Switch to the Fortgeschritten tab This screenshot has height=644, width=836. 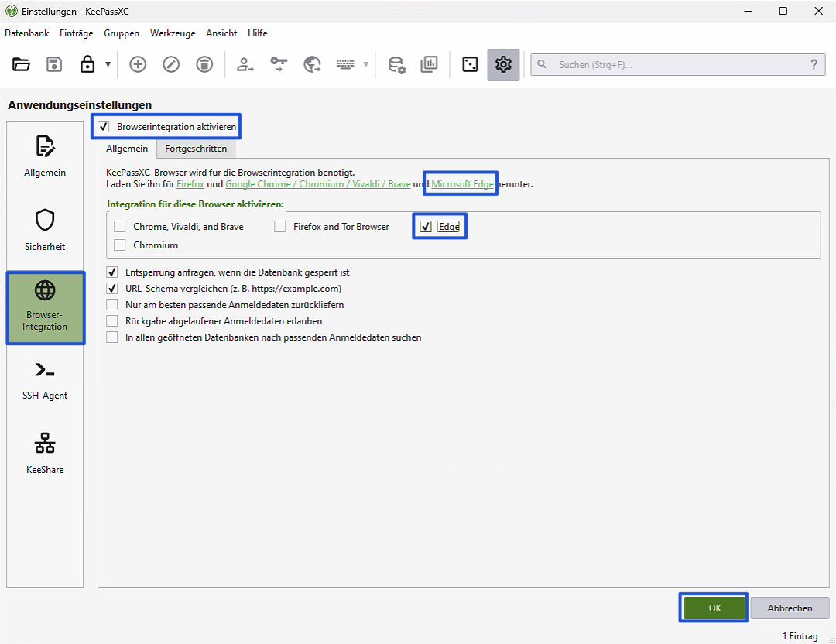pyautogui.click(x=196, y=149)
